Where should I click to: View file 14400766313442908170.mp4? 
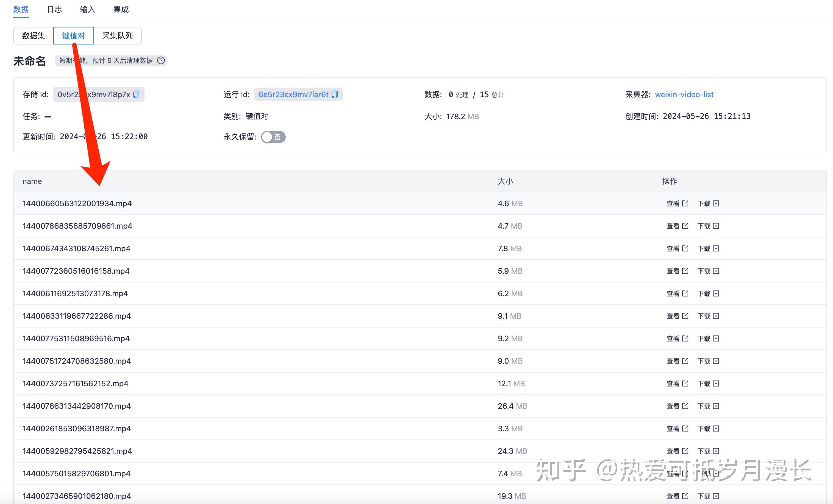click(677, 406)
